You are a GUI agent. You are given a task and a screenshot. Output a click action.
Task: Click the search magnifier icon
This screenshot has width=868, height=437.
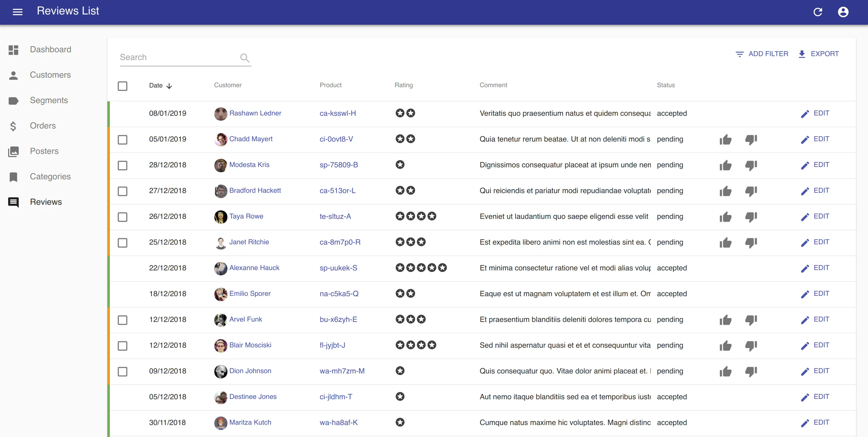244,58
